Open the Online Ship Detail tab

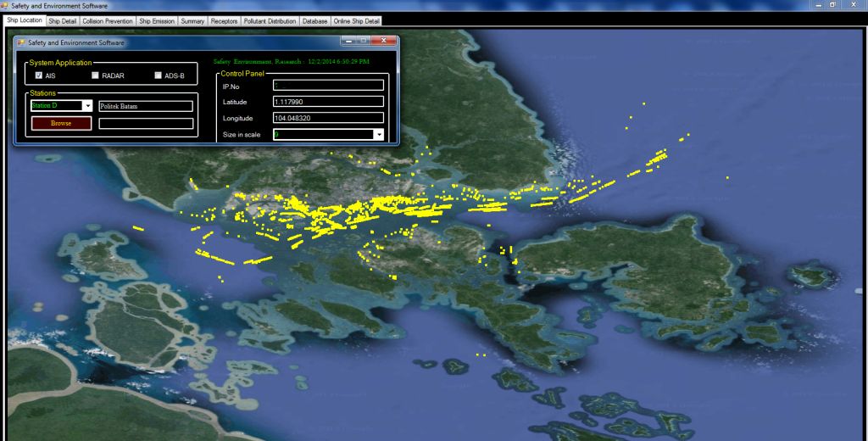click(356, 20)
